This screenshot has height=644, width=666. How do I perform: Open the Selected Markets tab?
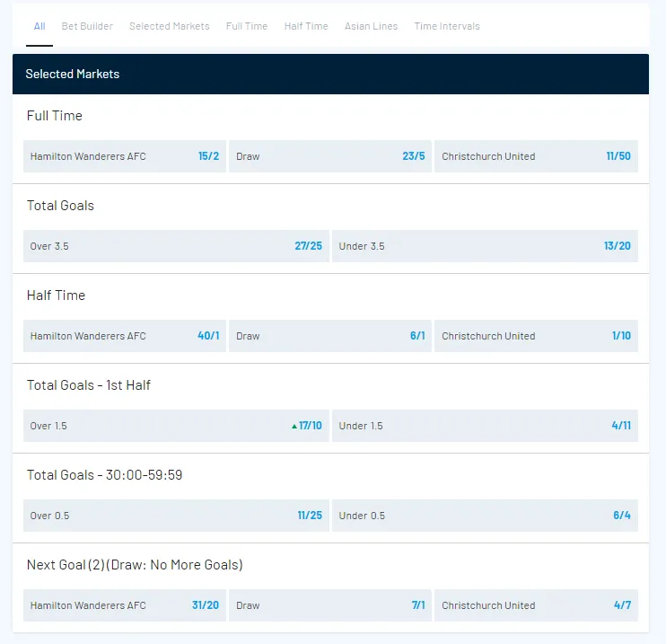pos(169,26)
